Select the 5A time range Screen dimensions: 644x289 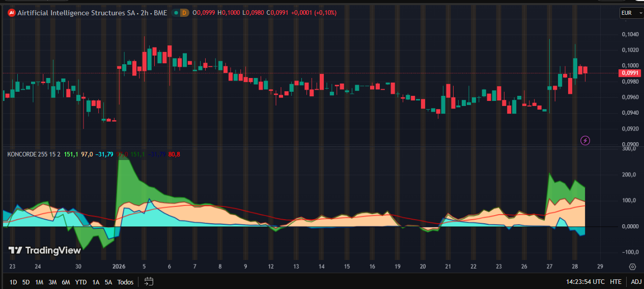tap(108, 282)
